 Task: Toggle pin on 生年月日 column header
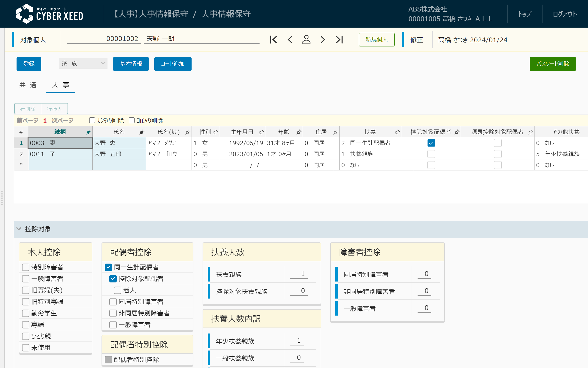(x=261, y=132)
